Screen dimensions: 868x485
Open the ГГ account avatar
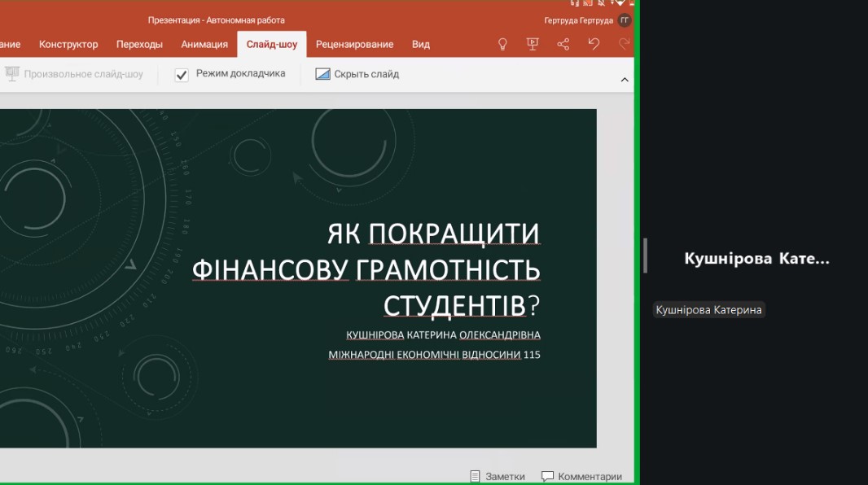click(625, 20)
